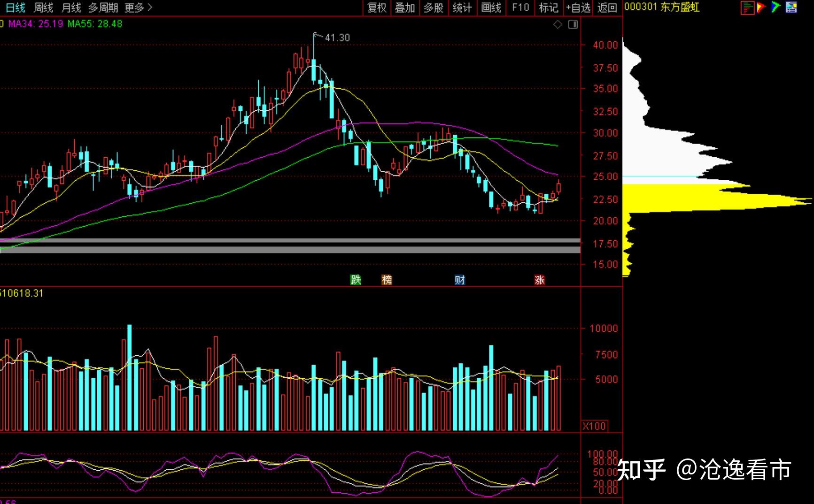Click the 返回 back button

(x=607, y=8)
